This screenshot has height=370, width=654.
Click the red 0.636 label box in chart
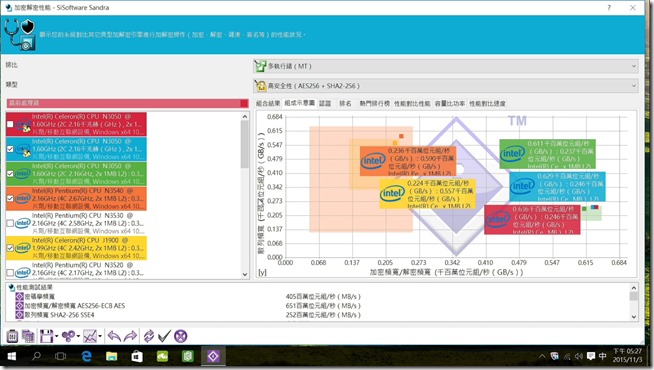coord(532,219)
